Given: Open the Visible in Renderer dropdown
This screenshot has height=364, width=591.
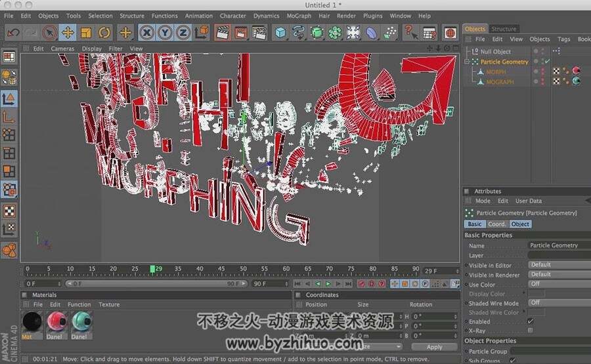Looking at the screenshot, I should [x=559, y=274].
